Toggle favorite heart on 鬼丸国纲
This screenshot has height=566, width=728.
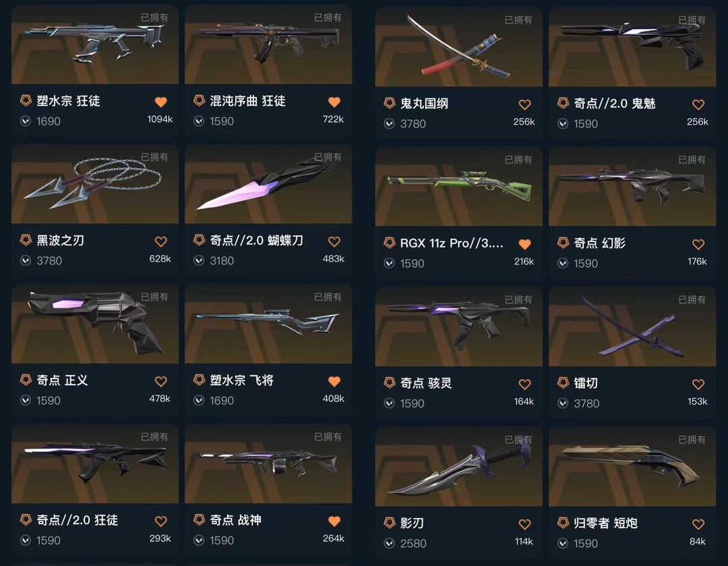click(x=524, y=105)
